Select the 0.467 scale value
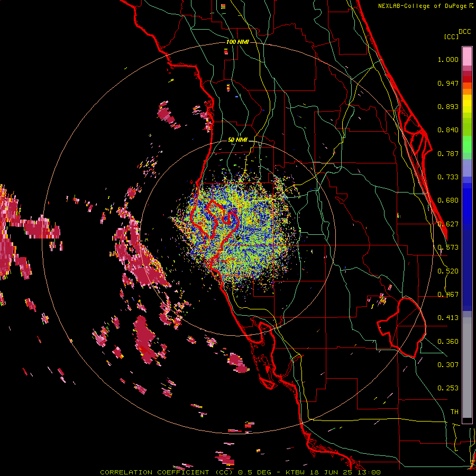Image resolution: width=476 pixels, height=476 pixels. 448,295
